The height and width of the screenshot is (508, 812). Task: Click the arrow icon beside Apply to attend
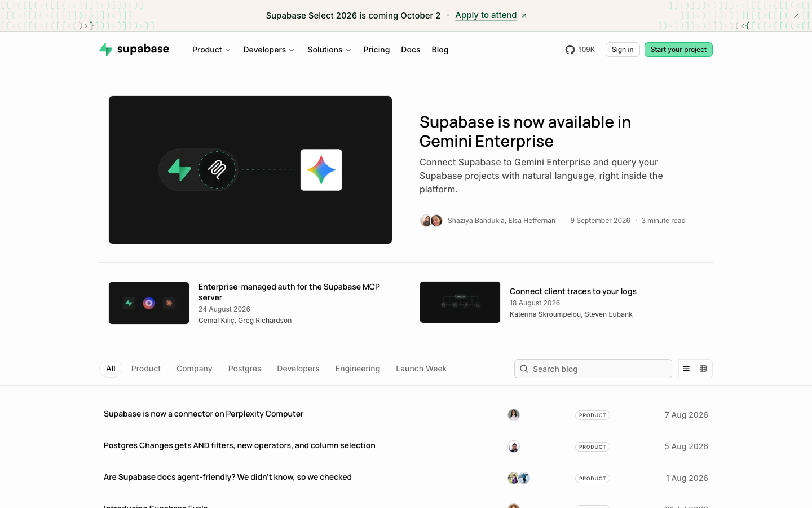tap(524, 16)
